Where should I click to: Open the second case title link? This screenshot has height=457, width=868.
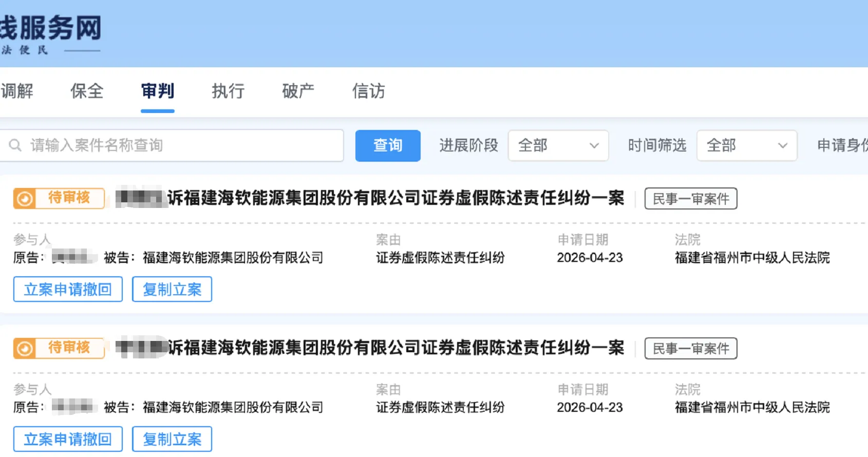[370, 348]
